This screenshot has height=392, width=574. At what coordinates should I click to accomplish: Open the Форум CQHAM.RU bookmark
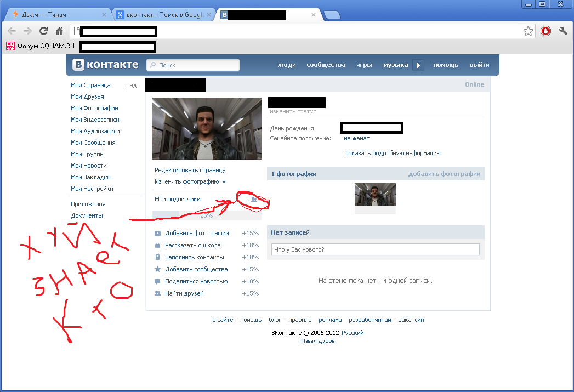click(x=40, y=46)
